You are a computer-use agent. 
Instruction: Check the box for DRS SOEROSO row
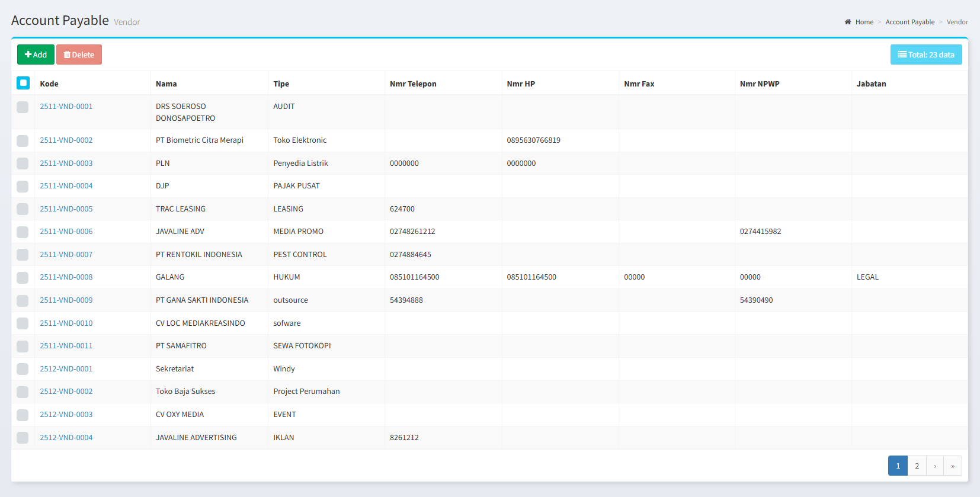click(x=23, y=107)
